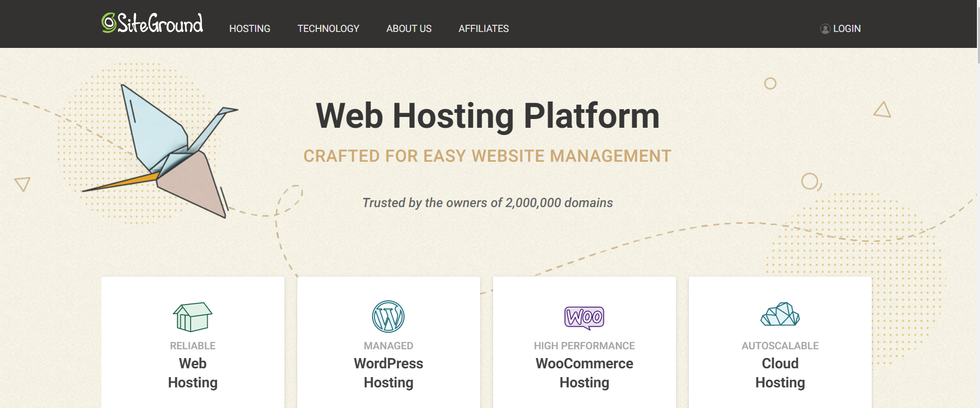Open the Managed WordPress Hosting card title
The image size is (980, 408).
388,373
